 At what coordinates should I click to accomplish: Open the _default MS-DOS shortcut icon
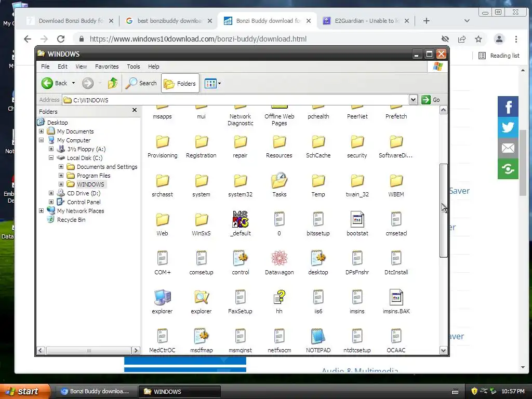click(x=240, y=219)
